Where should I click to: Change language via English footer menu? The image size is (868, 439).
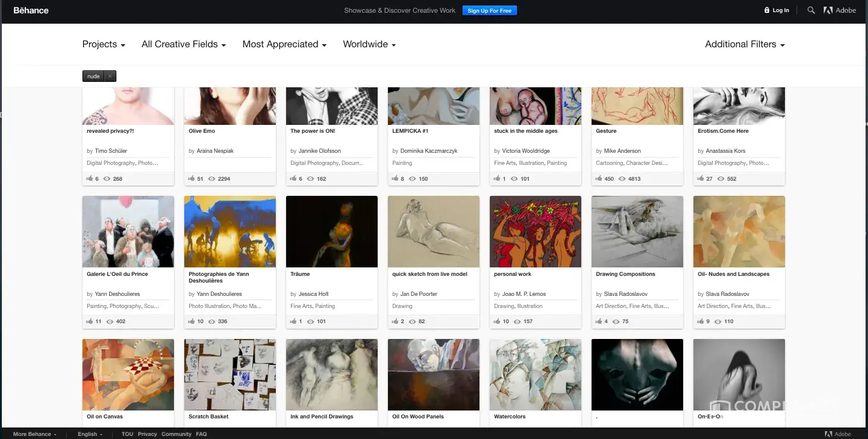click(x=90, y=434)
